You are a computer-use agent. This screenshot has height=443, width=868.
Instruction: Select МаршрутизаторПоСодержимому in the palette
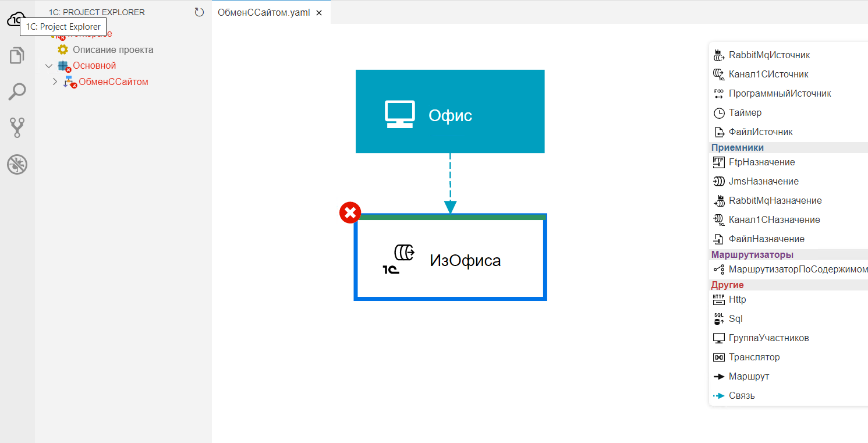point(790,270)
